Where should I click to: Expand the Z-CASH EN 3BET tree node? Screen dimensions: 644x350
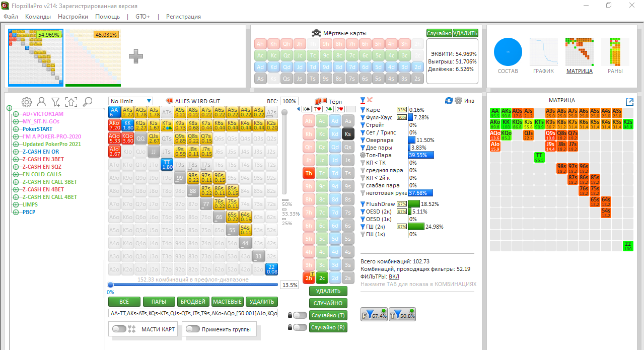[16, 159]
